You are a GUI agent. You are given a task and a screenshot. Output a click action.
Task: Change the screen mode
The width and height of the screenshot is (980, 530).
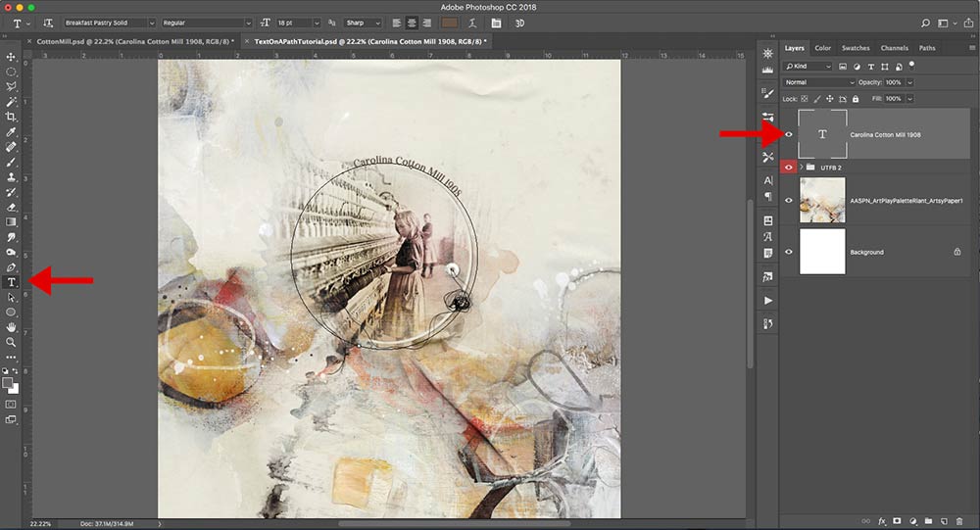(11, 419)
